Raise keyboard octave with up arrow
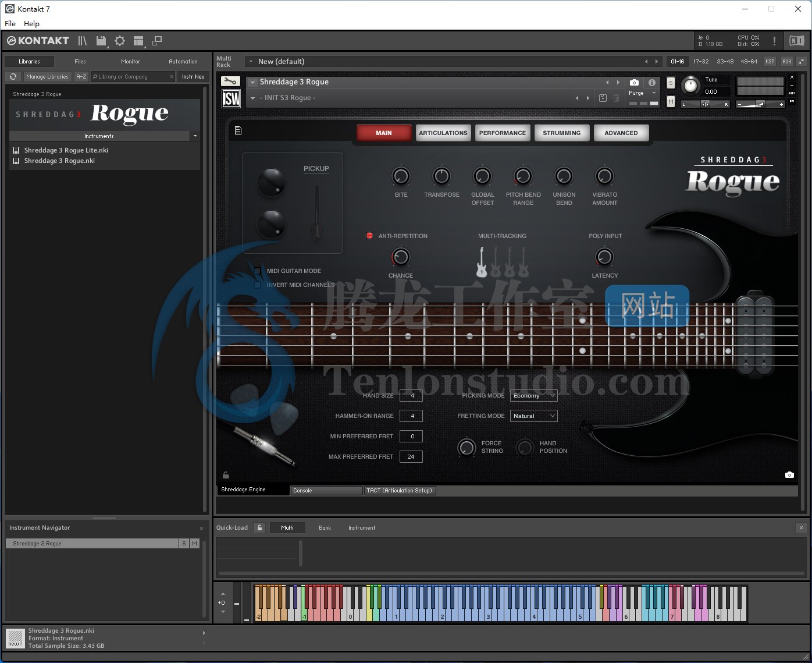812x663 pixels. click(223, 594)
